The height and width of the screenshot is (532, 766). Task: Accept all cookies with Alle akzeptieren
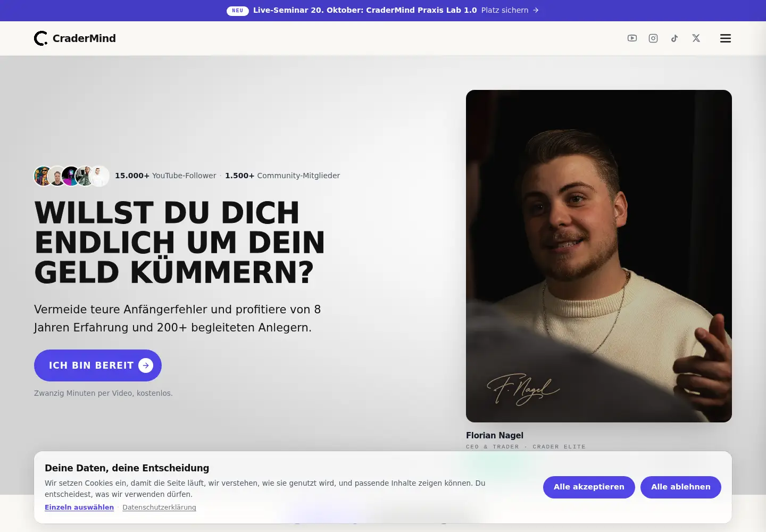(589, 487)
